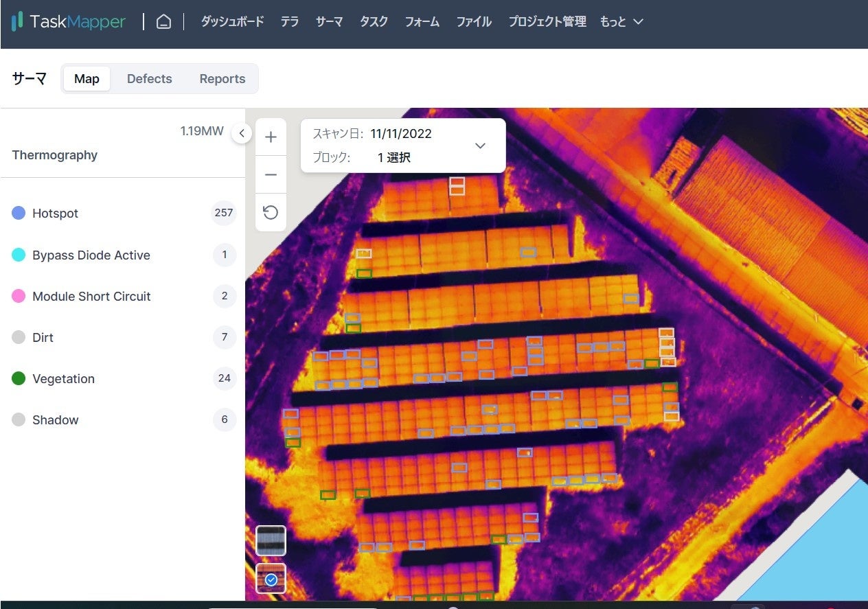
Task: Expand the もっと dropdown menu
Action: (621, 22)
